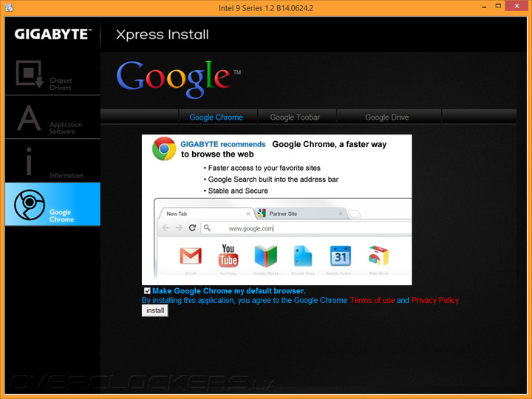Open the Chipset Drivers section
Image resolution: width=532 pixels, height=399 pixels.
[x=52, y=75]
